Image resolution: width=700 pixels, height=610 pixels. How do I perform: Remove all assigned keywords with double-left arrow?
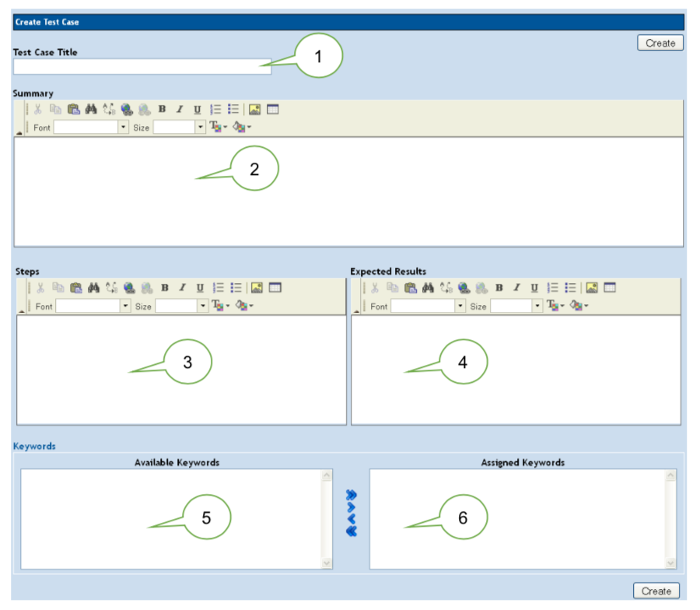click(351, 531)
